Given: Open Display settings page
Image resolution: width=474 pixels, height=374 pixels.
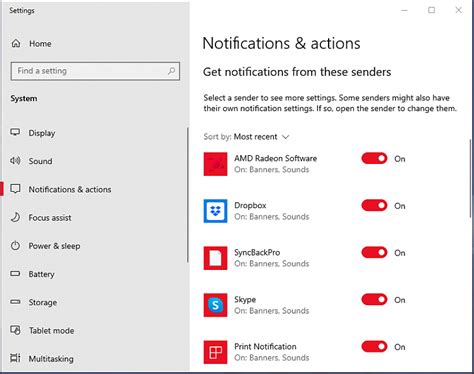Looking at the screenshot, I should click(x=42, y=133).
